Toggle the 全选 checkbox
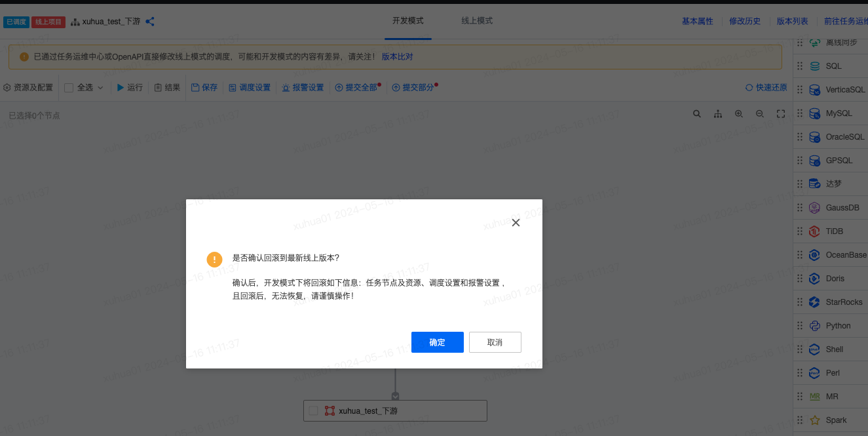Image resolution: width=868 pixels, height=436 pixels. tap(68, 87)
